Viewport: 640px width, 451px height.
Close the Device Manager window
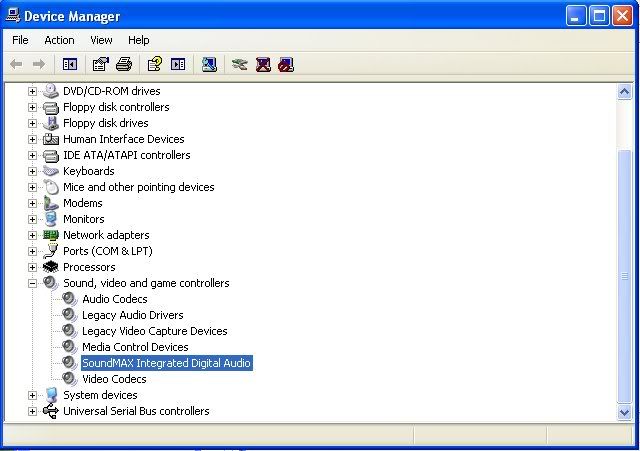pyautogui.click(x=622, y=17)
